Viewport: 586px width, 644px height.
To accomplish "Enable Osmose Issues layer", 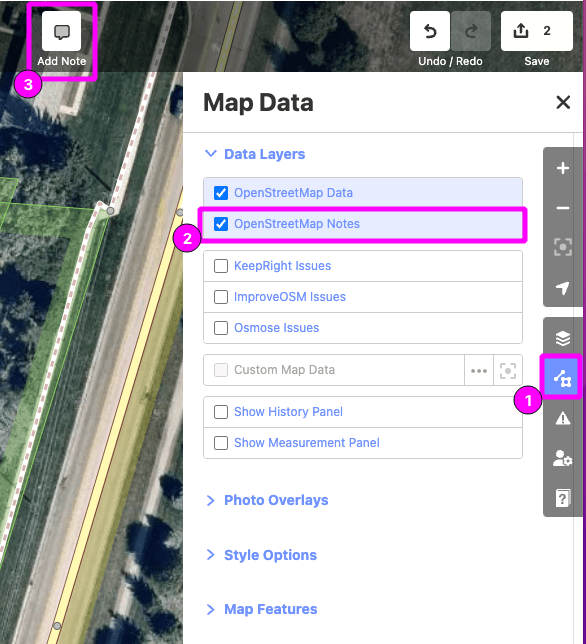I will pos(221,328).
